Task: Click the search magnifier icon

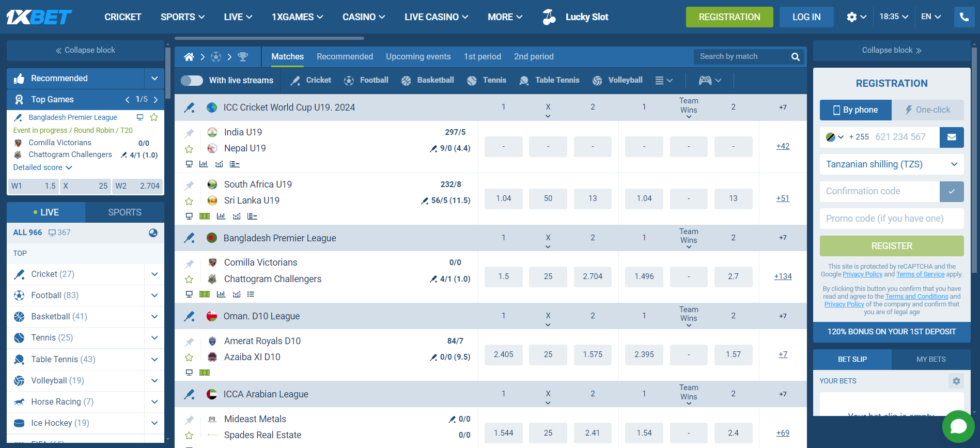Action: pyautogui.click(x=795, y=57)
